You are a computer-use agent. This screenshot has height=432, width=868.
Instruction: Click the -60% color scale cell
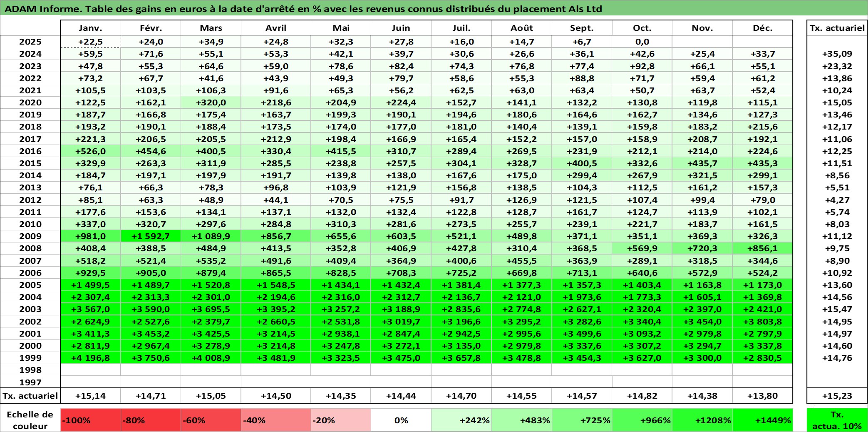[211, 420]
